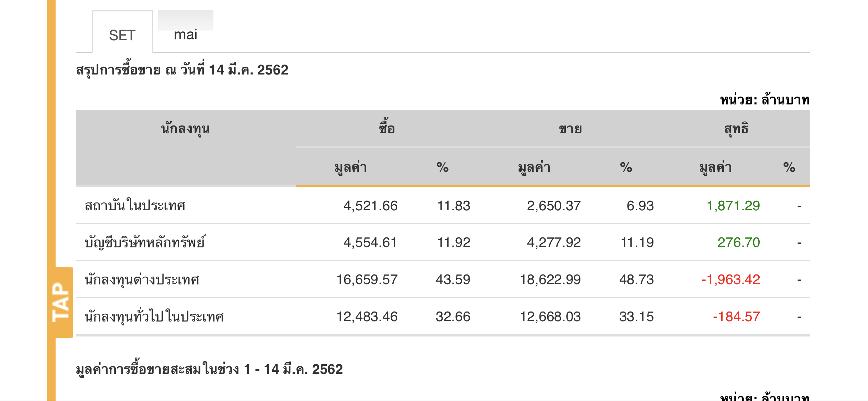
Task: Click the สุทธิ column group header
Action: pyautogui.click(x=736, y=129)
